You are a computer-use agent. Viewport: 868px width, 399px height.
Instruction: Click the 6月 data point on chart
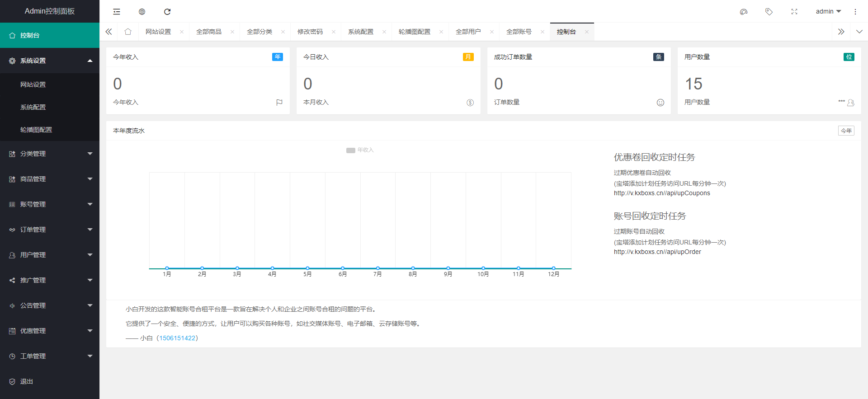(x=343, y=268)
